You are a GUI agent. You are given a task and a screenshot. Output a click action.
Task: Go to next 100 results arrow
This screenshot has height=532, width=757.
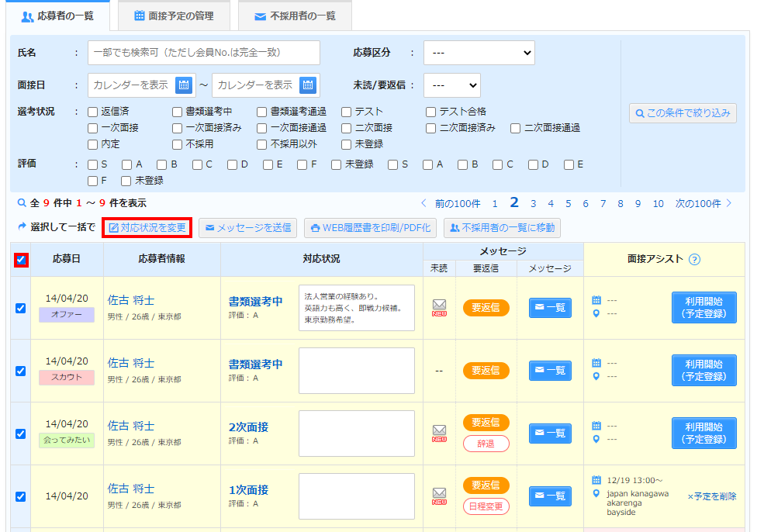(729, 203)
